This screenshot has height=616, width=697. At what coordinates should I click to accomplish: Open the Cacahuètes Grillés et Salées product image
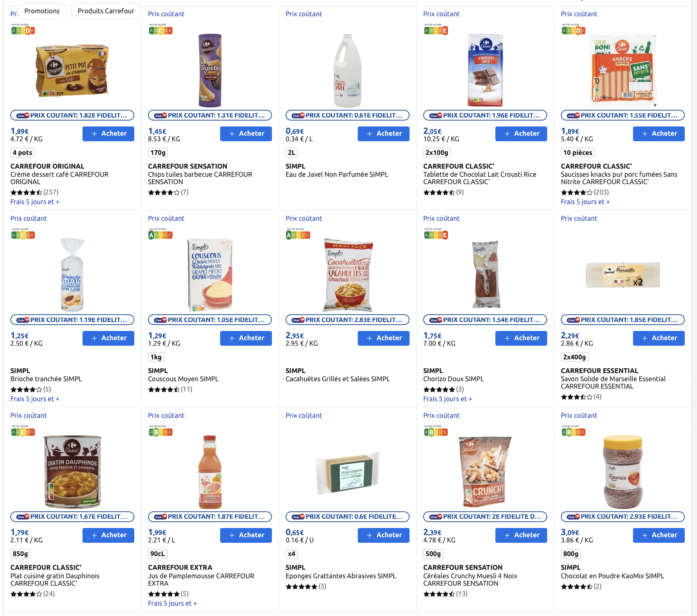tap(347, 275)
